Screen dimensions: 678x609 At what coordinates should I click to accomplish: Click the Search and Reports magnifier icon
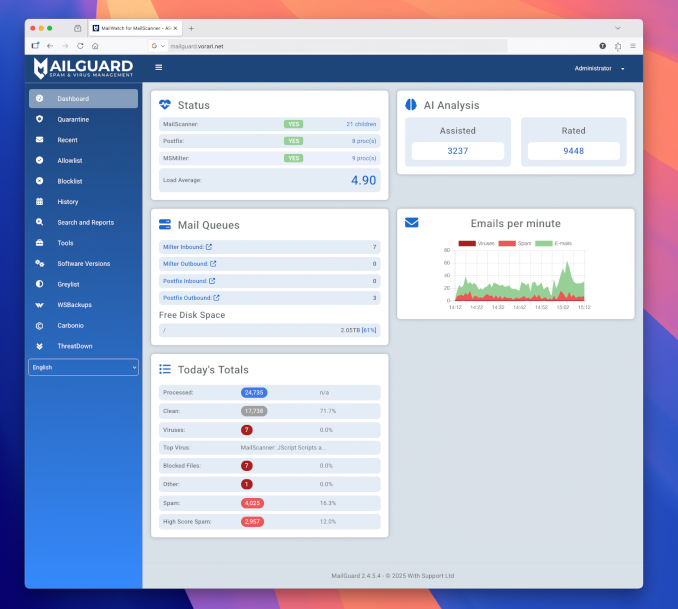click(x=39, y=222)
